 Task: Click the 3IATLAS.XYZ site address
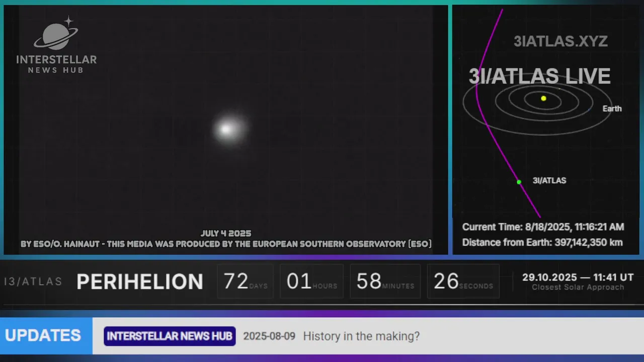click(x=560, y=41)
